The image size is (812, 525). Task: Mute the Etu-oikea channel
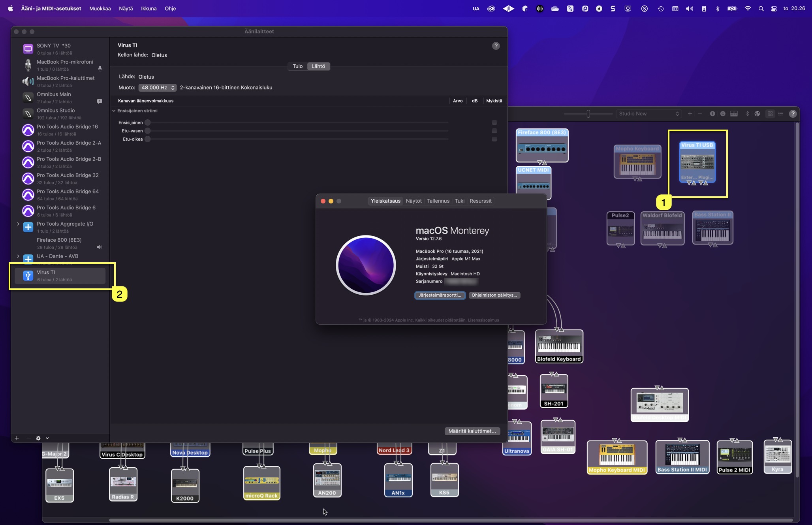[x=494, y=139]
